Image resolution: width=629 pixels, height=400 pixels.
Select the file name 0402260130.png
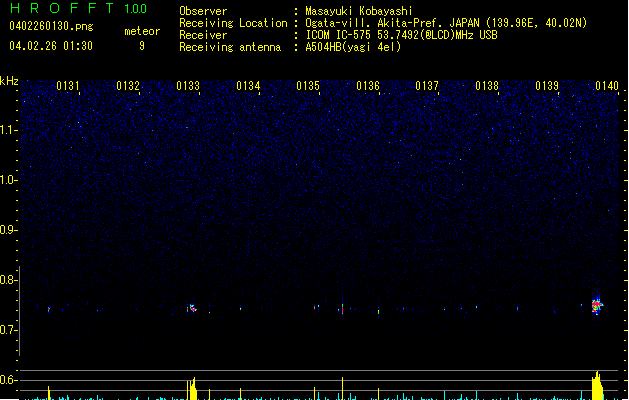click(x=51, y=26)
